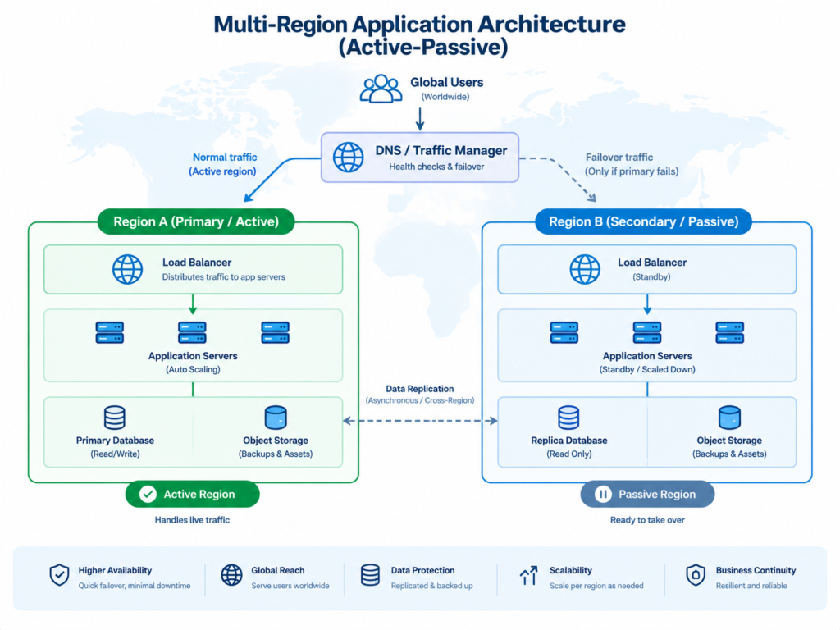This screenshot has height=630, width=840.
Task: Select the Region A (Primary / Active) header
Action: click(196, 221)
